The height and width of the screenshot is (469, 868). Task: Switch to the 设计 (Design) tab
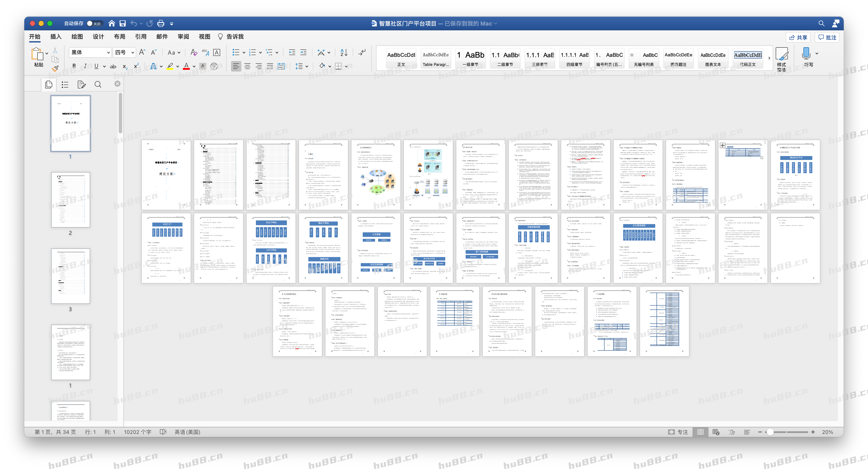tap(98, 37)
